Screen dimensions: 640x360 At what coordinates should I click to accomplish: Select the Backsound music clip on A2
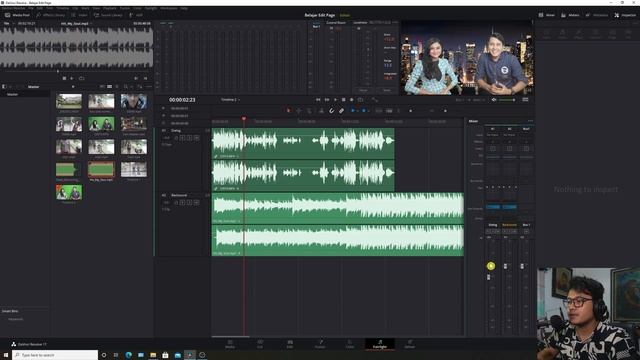[338, 224]
